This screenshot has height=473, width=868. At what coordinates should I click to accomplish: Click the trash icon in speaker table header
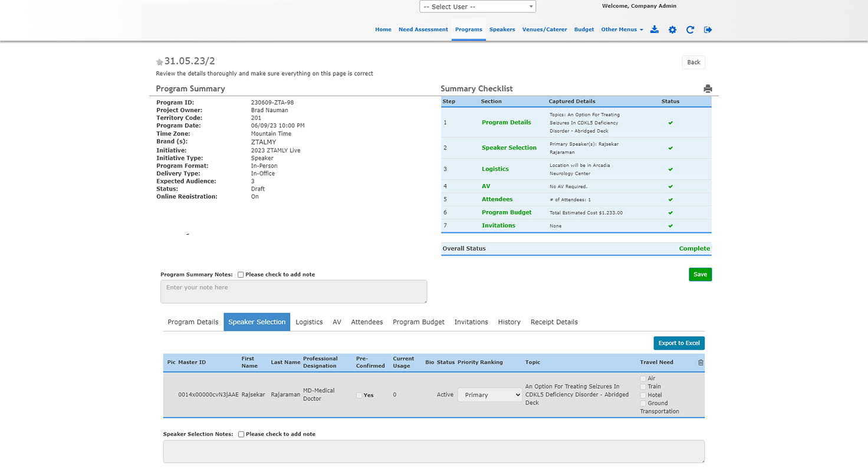(x=701, y=363)
